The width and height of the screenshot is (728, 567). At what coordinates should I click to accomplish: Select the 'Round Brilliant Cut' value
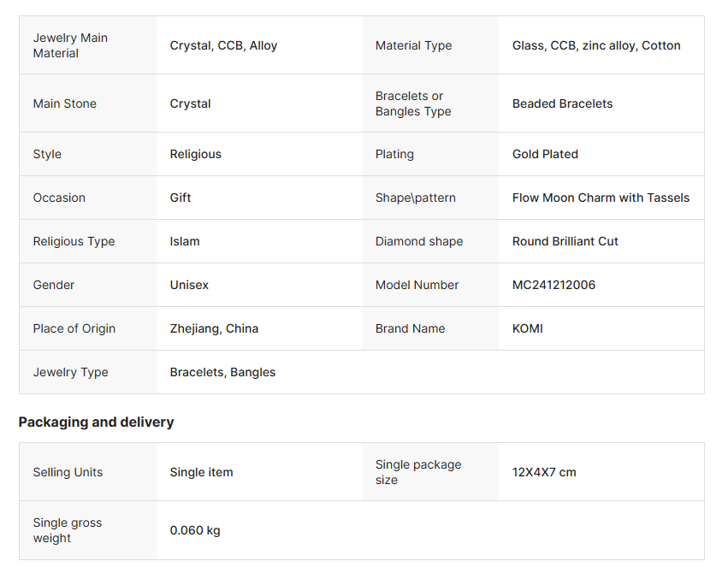click(x=565, y=241)
